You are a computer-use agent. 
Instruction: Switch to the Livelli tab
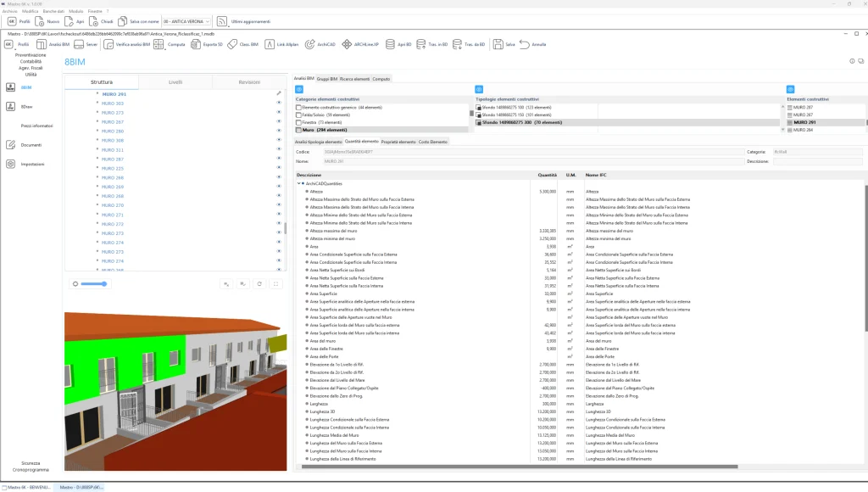[x=175, y=82]
